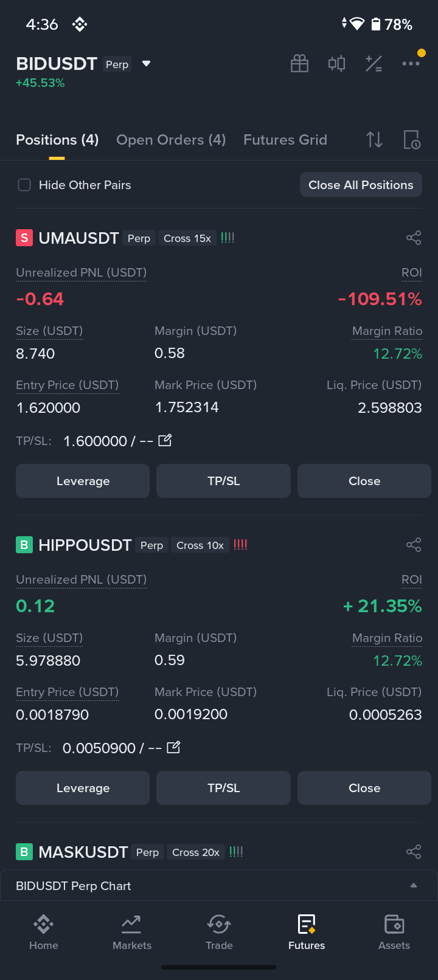
Task: Close the UMAUSDT position
Action: [364, 481]
